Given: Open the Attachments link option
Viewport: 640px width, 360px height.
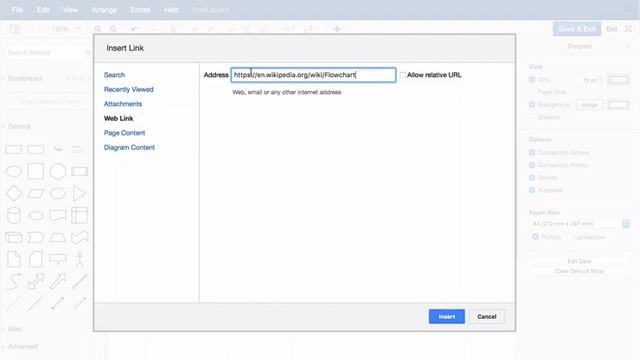Looking at the screenshot, I should (x=123, y=104).
